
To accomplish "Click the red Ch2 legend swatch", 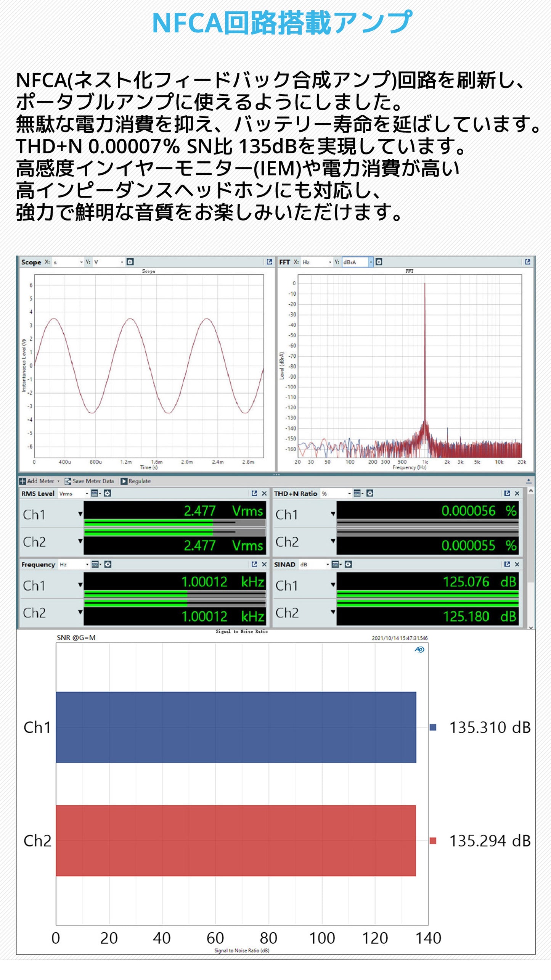I will point(433,840).
